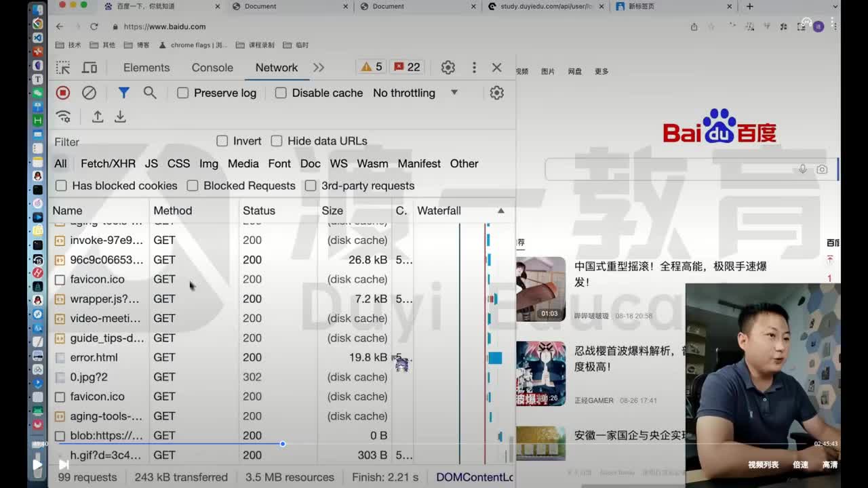The height and width of the screenshot is (488, 868).
Task: Open network settings gear beside throttling
Action: point(497,93)
